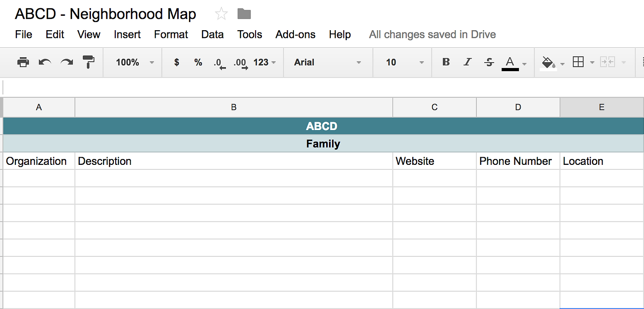Open the Format menu

(x=171, y=35)
